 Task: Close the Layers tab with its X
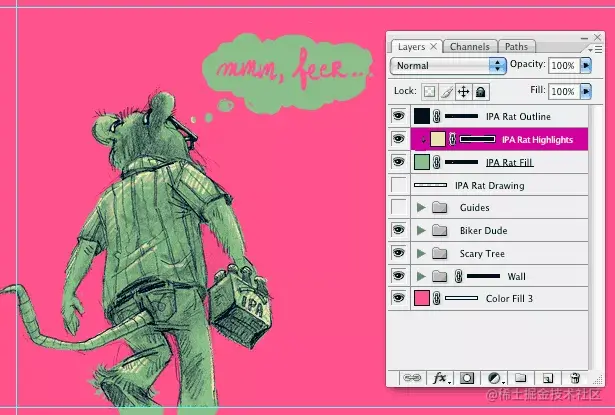(x=433, y=46)
